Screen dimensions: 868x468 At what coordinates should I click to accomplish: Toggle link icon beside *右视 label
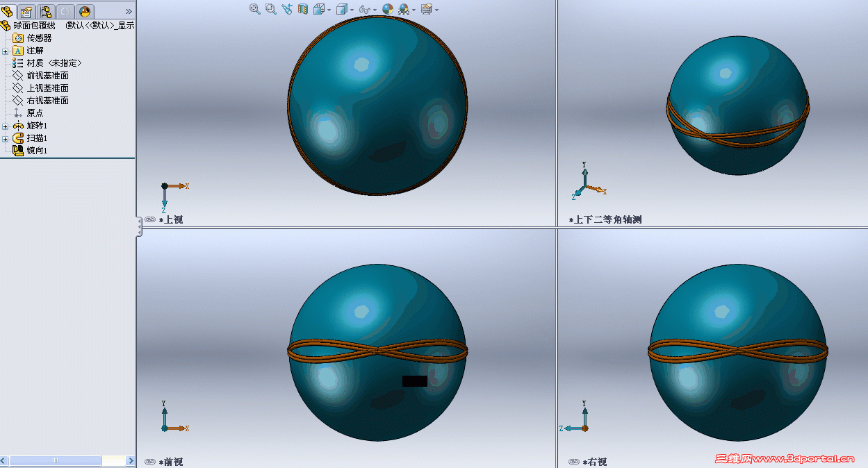(574, 462)
